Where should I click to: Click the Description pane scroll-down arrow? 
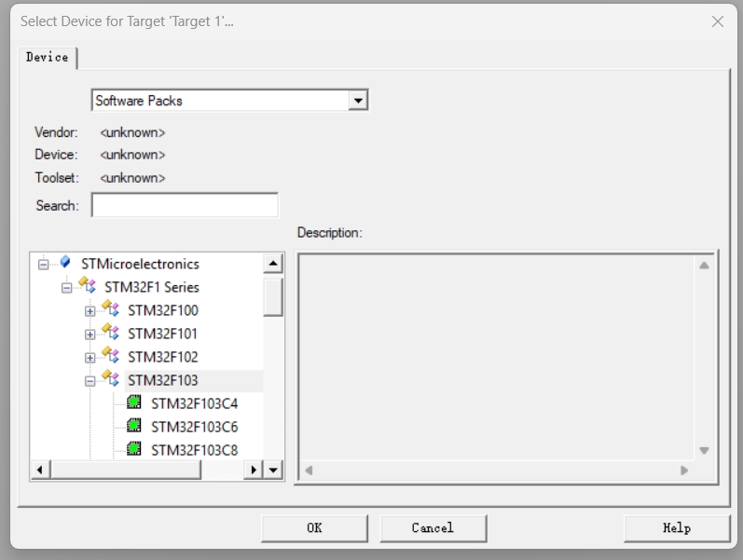point(704,450)
